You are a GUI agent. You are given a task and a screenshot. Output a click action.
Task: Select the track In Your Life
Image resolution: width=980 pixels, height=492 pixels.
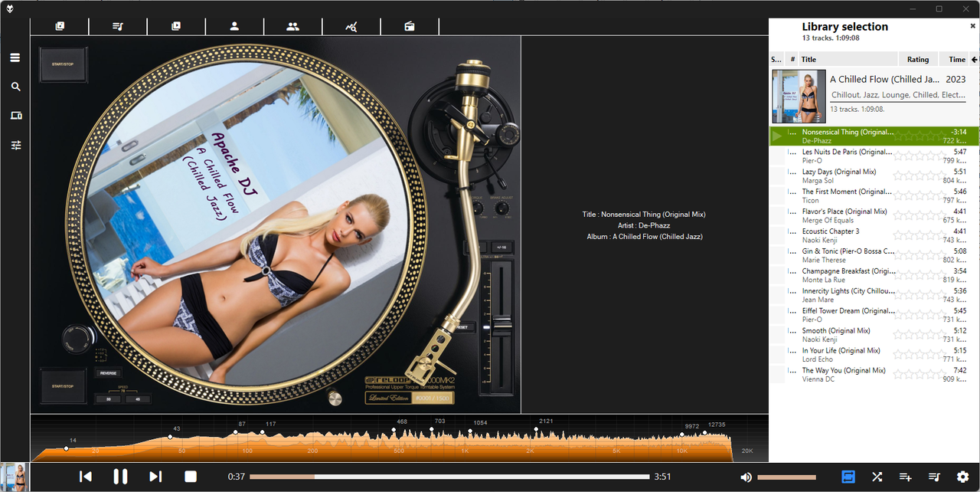(874, 356)
